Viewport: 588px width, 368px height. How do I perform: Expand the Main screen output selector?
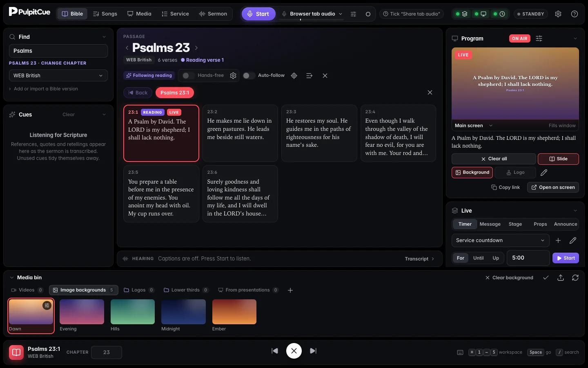pos(474,126)
